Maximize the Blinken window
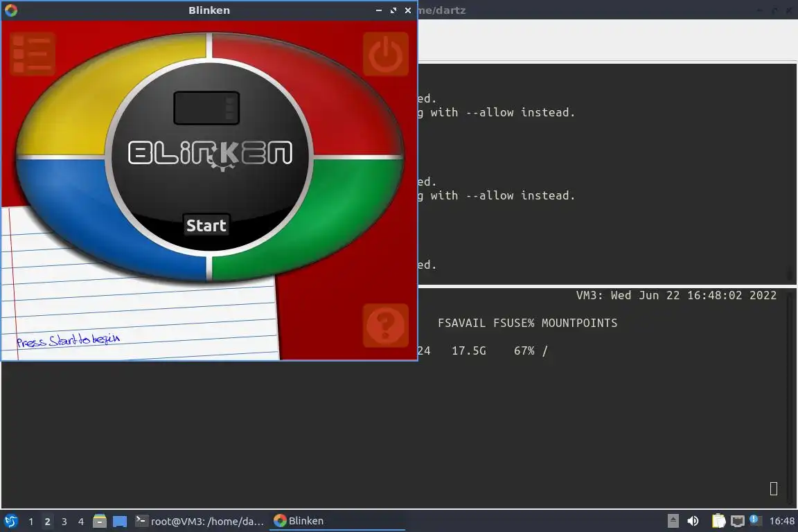Screen dimensions: 798x532 (x=393, y=10)
